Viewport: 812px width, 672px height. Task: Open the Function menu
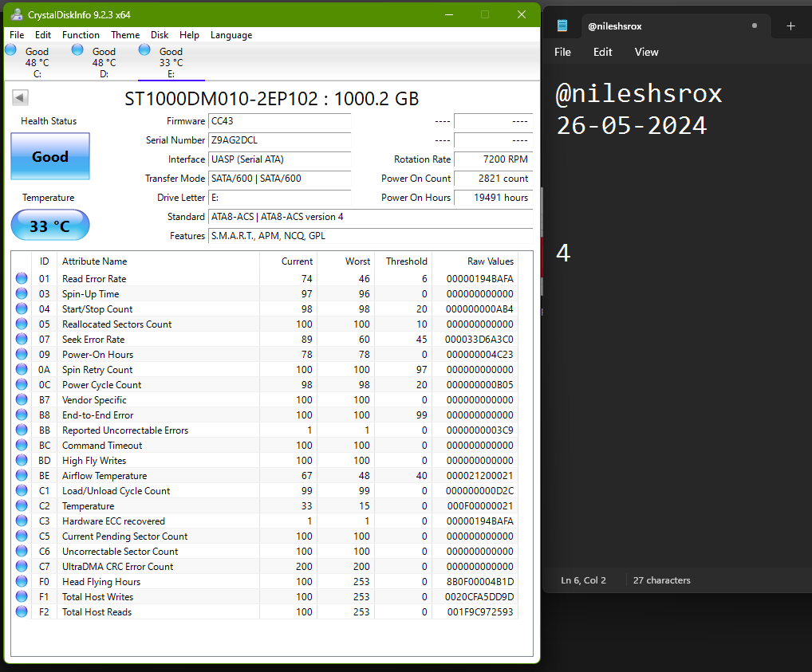[81, 35]
